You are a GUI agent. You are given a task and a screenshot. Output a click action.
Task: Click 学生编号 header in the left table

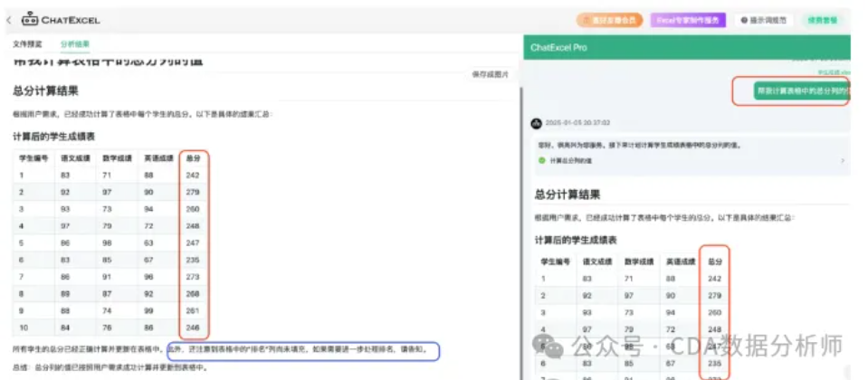(x=33, y=157)
